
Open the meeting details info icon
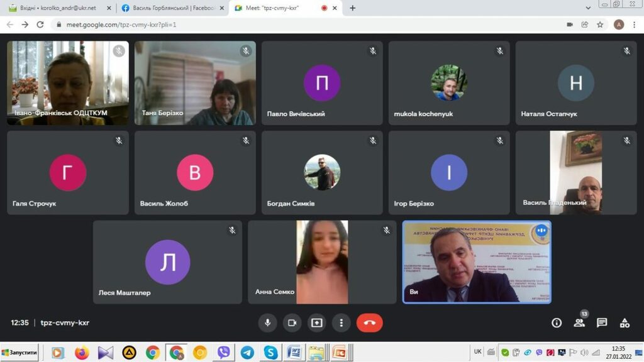pos(557,322)
